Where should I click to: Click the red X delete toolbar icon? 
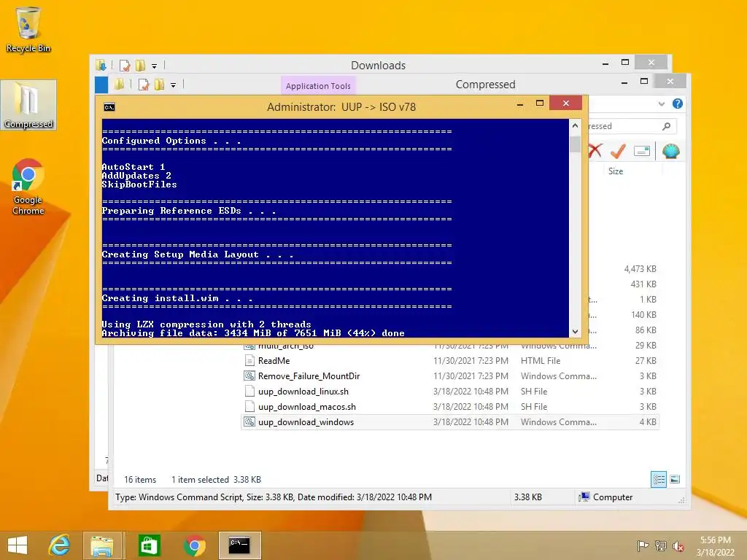click(595, 152)
